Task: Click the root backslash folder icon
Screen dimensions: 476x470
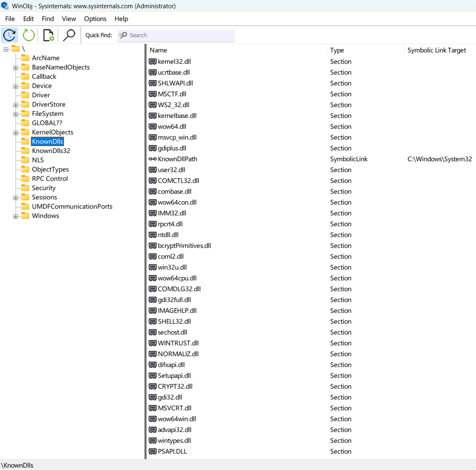Action: click(x=16, y=49)
